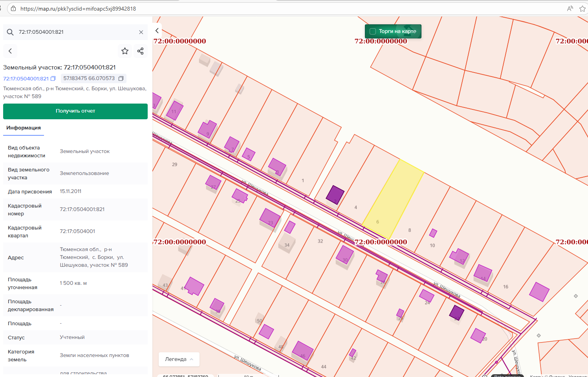Share the land parcel via share icon
588x377 pixels.
(140, 51)
